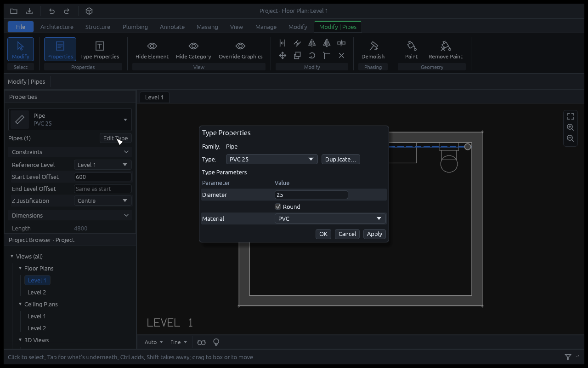588x368 pixels.
Task: Collapse the Floor Plans tree node
Action: click(x=20, y=268)
